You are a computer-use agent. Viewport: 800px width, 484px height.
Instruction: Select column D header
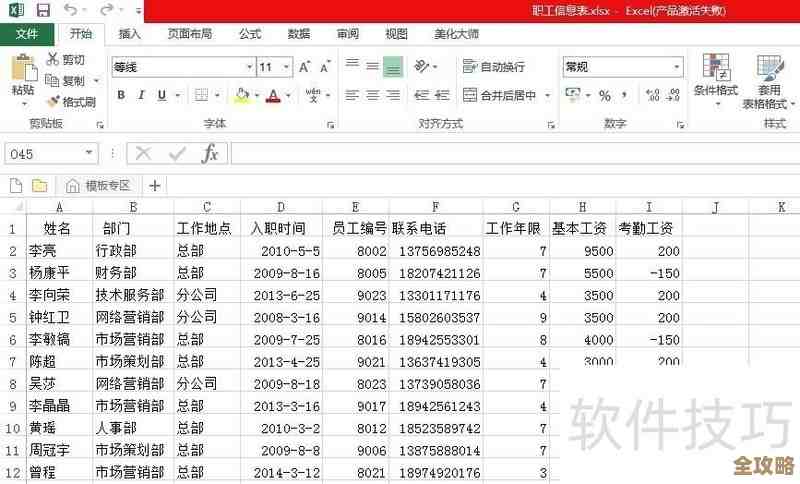[x=281, y=207]
